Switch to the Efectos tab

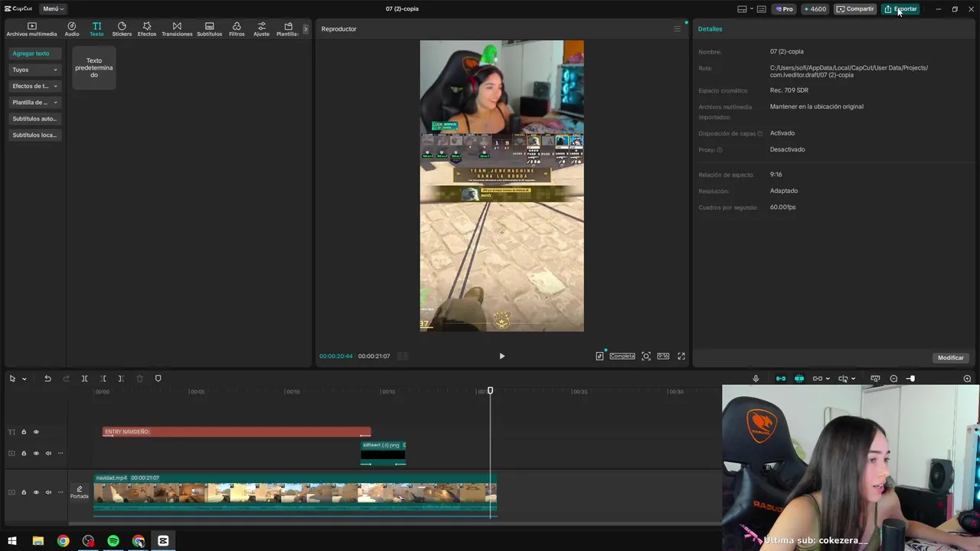pyautogui.click(x=147, y=29)
